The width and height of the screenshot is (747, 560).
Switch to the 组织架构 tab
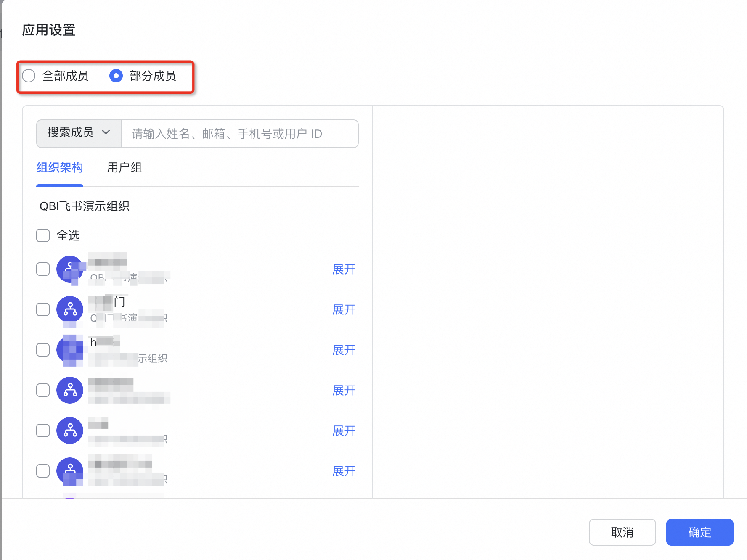(59, 167)
